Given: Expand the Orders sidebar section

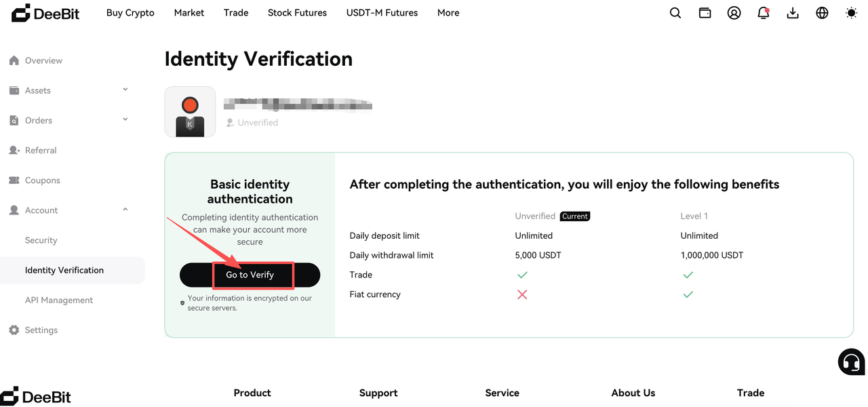Looking at the screenshot, I should pyautogui.click(x=68, y=120).
